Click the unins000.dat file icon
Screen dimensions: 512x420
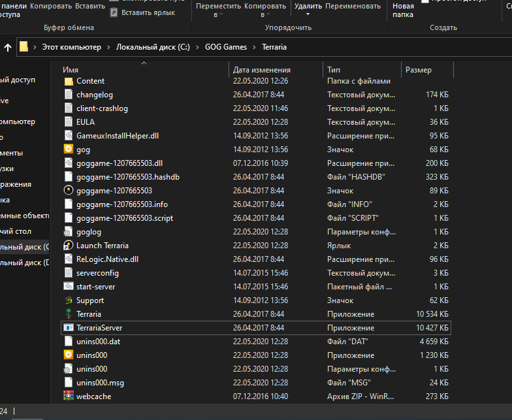69,342
